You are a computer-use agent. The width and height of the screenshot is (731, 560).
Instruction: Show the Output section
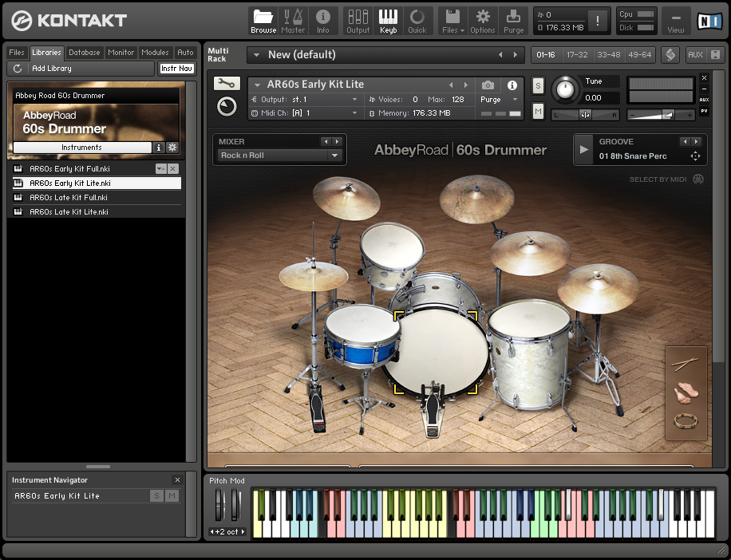point(358,21)
